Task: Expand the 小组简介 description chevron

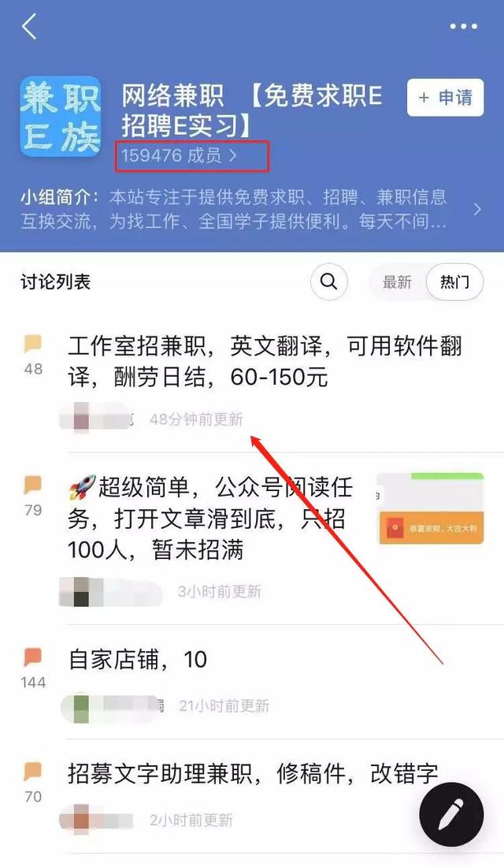Action: pos(477,210)
